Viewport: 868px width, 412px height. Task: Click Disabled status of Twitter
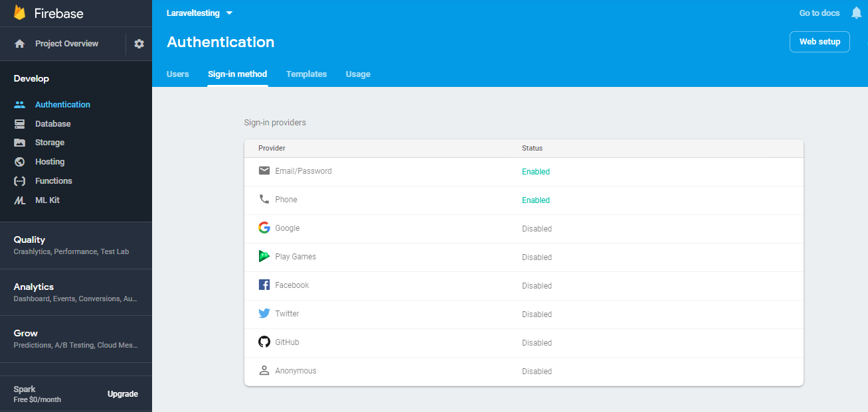[x=537, y=314]
